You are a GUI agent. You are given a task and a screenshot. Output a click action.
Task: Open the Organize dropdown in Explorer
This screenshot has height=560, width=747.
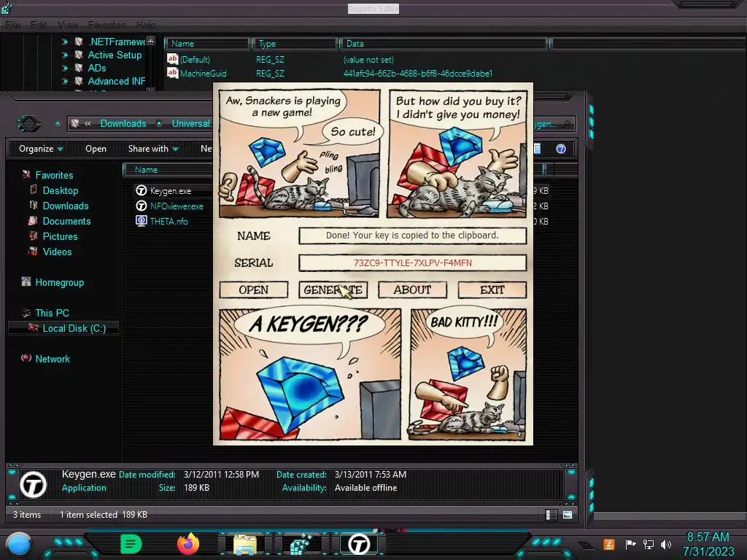41,149
